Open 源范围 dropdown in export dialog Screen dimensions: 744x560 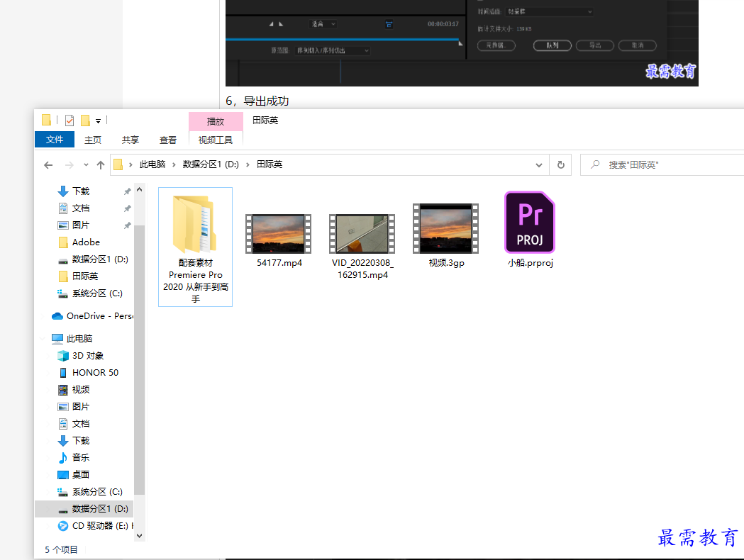pos(332,50)
